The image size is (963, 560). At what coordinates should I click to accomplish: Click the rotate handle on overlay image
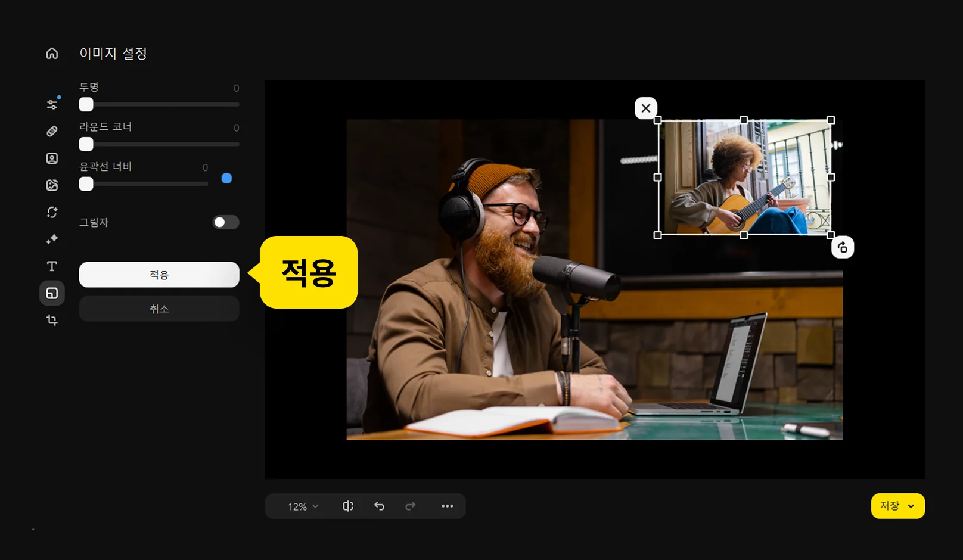pos(842,247)
